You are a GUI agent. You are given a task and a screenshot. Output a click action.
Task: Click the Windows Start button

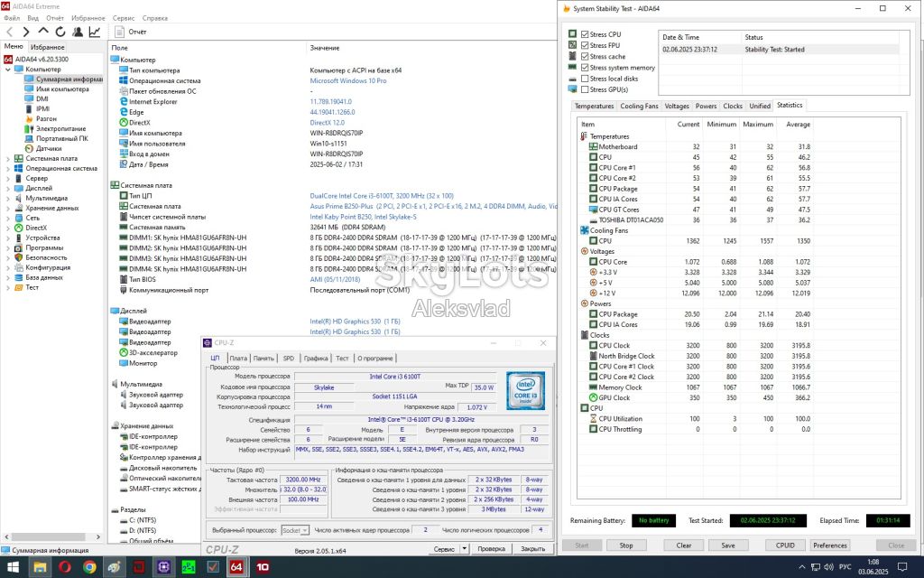coord(13,567)
